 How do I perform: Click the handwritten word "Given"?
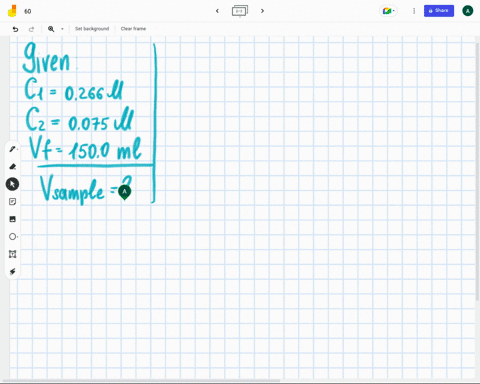point(46,58)
